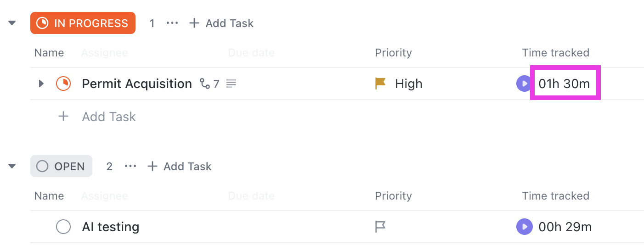Start timer for Permit Acquisition task
Viewport: 644px width, 245px height.
524,84
